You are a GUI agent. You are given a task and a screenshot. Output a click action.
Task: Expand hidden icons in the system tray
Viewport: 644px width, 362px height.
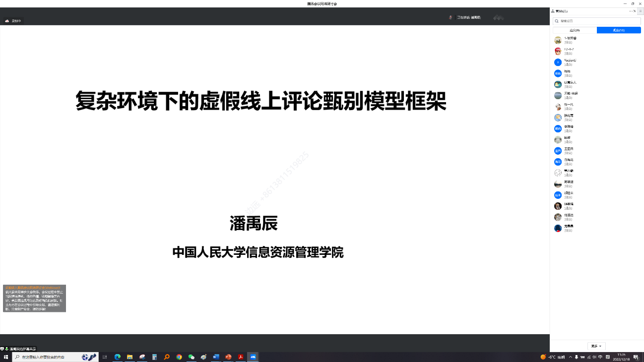pos(570,357)
